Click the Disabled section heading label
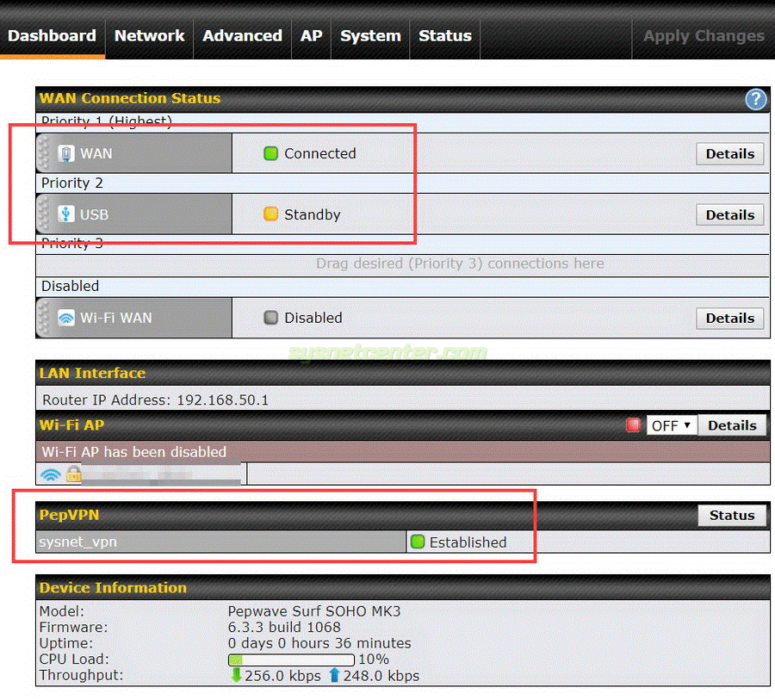The width and height of the screenshot is (775, 700). tap(71, 286)
